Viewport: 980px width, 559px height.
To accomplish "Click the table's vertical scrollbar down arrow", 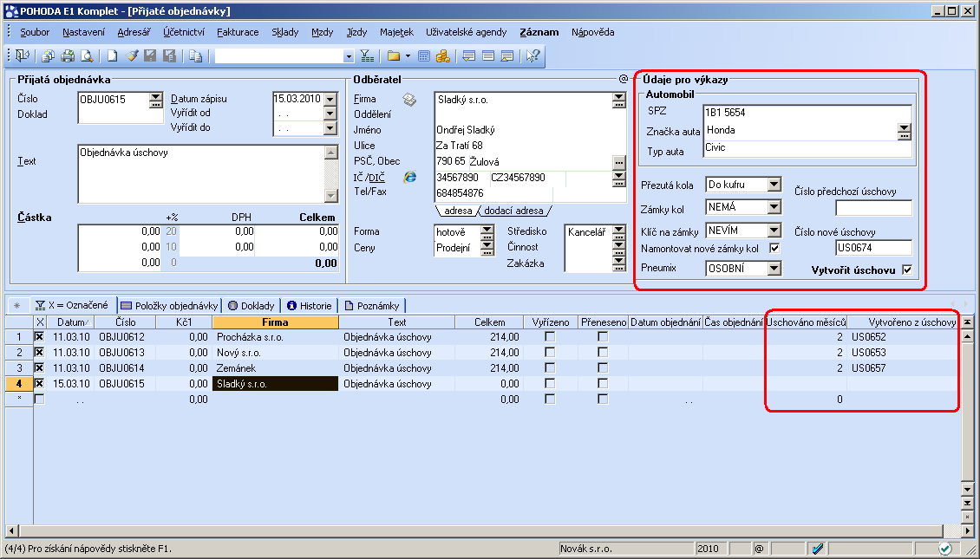I will click(968, 490).
